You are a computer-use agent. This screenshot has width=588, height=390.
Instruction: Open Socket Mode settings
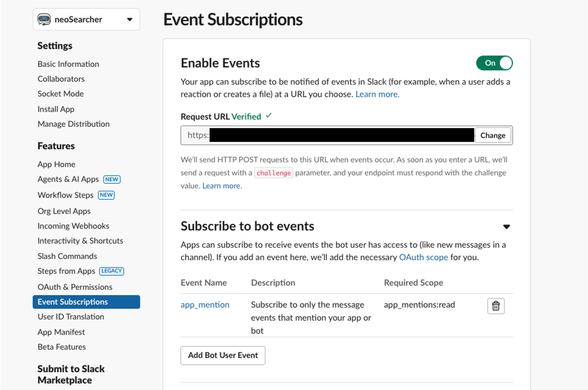[60, 94]
